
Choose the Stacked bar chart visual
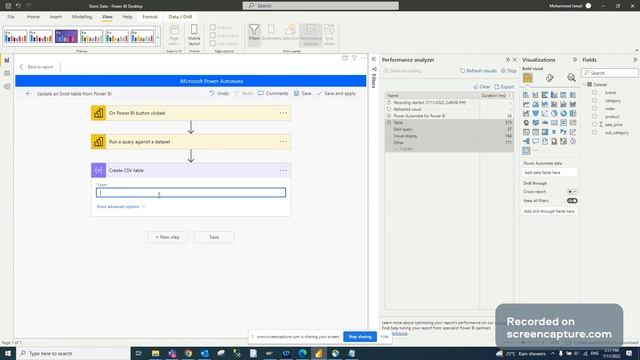[x=526, y=95]
